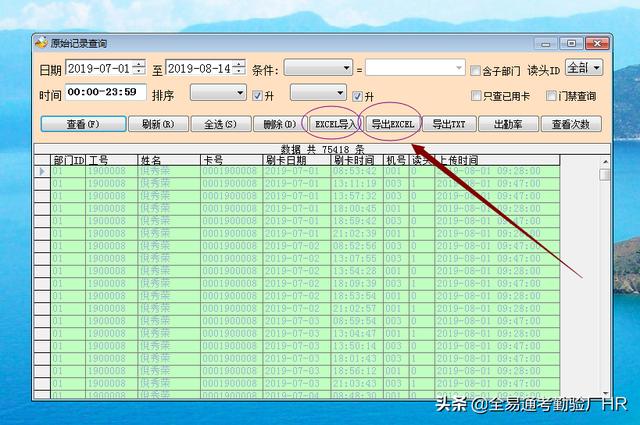This screenshot has height=425, width=640.
Task: Click the 卡号 column header
Action: [x=231, y=160]
